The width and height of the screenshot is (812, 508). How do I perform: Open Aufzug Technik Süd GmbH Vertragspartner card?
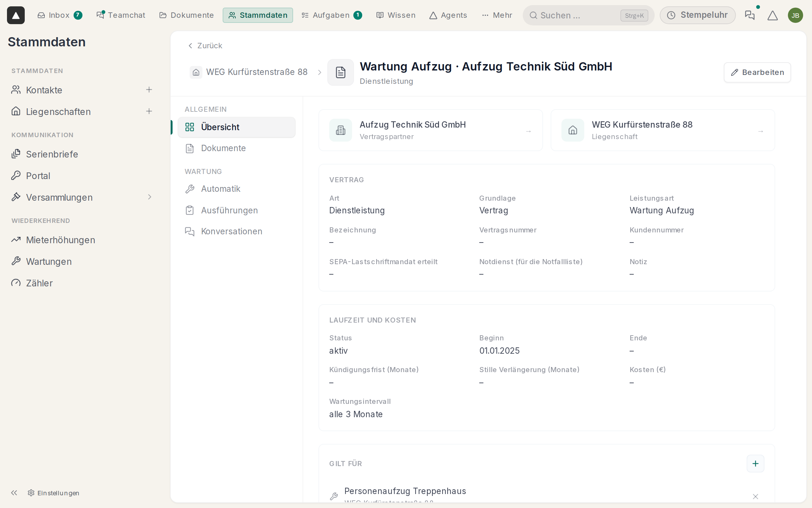[430, 130]
